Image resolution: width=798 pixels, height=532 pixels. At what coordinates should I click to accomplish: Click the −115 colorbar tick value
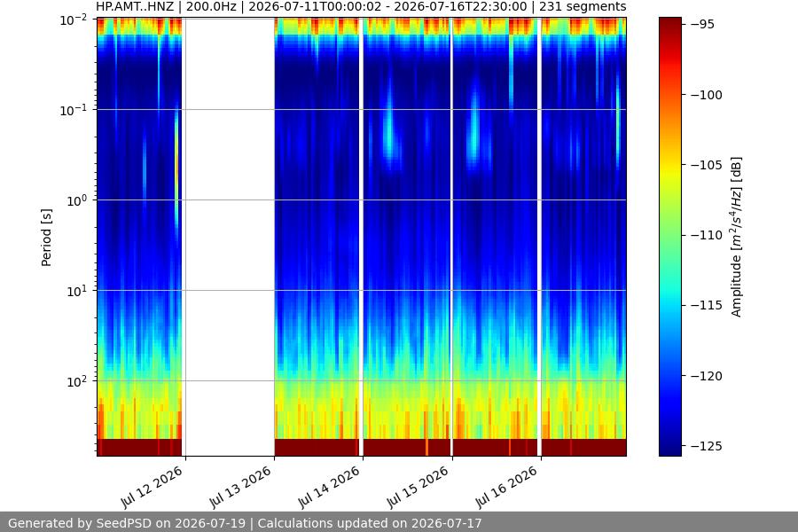pyautogui.click(x=707, y=305)
